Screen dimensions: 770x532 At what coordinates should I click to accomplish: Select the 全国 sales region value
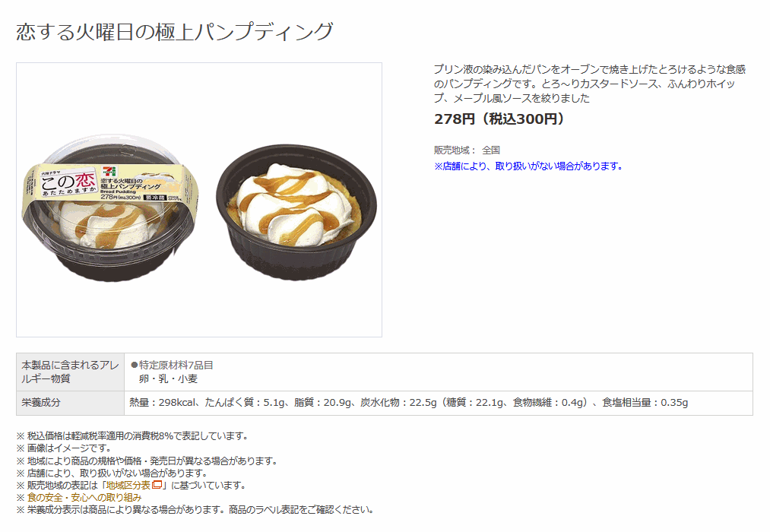pos(490,150)
